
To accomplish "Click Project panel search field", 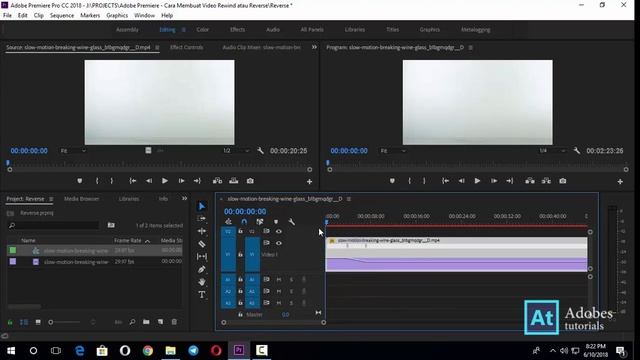I will (53, 225).
